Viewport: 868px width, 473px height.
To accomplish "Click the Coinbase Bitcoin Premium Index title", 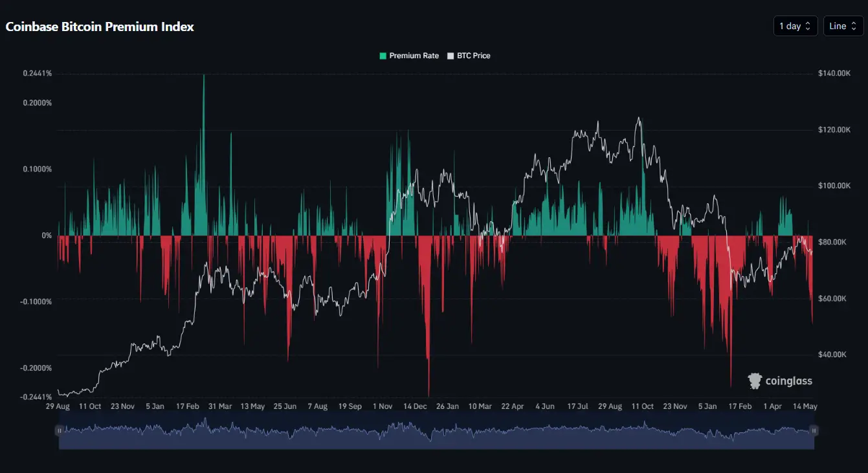I will coord(100,27).
